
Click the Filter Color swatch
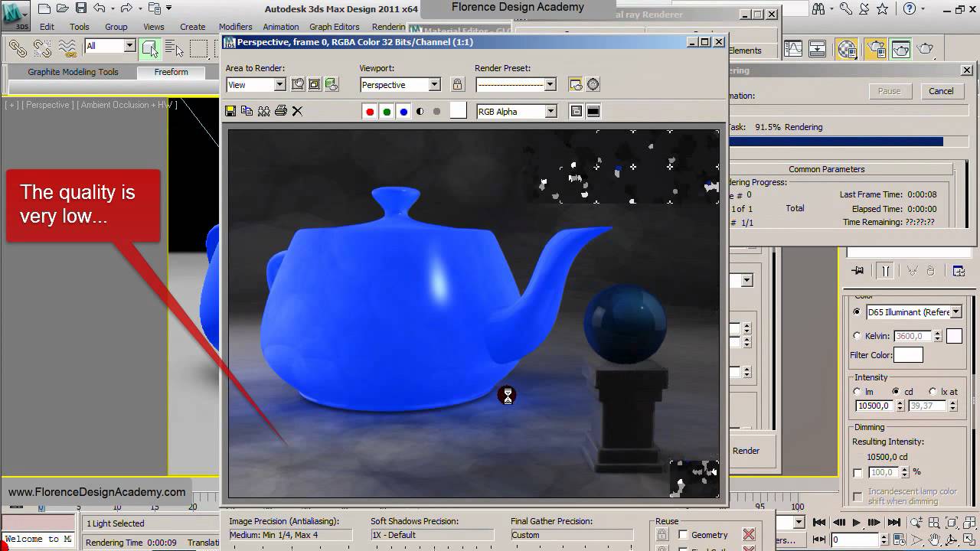coord(908,355)
